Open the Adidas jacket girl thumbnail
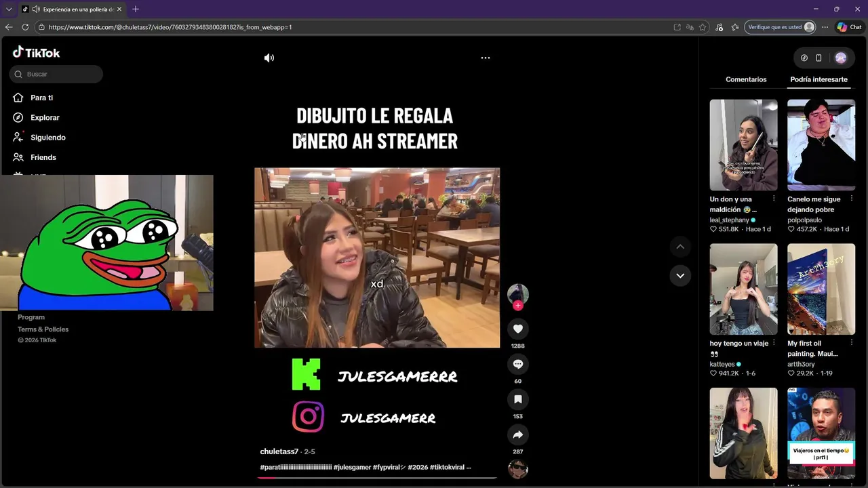Viewport: 868px width, 488px height. pyautogui.click(x=743, y=433)
